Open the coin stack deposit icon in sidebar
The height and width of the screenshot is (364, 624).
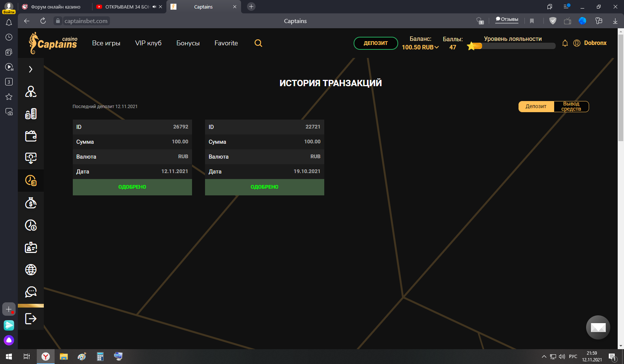pos(31,114)
